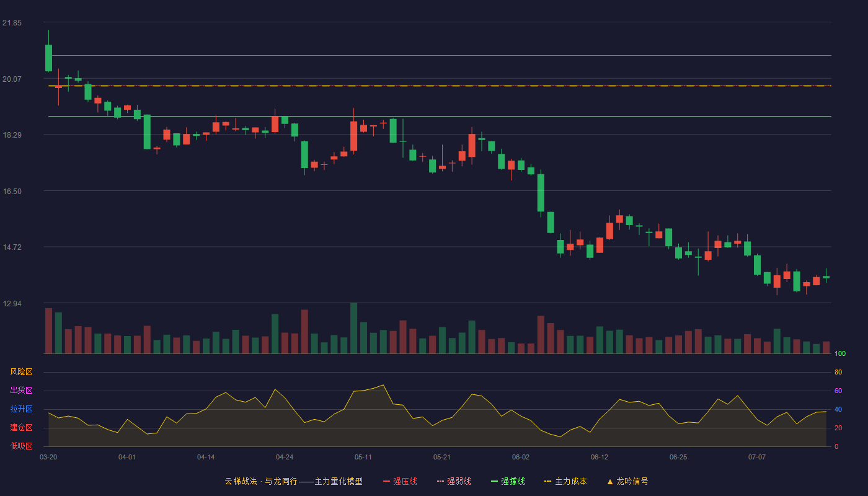The width and height of the screenshot is (868, 496).
Task: Select date label 06-25
Action: (x=678, y=457)
